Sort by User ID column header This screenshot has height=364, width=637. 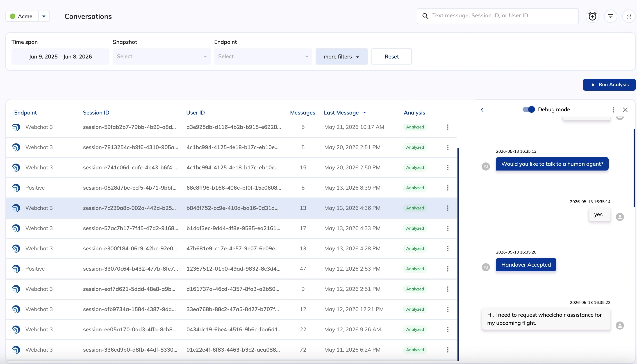pos(196,113)
